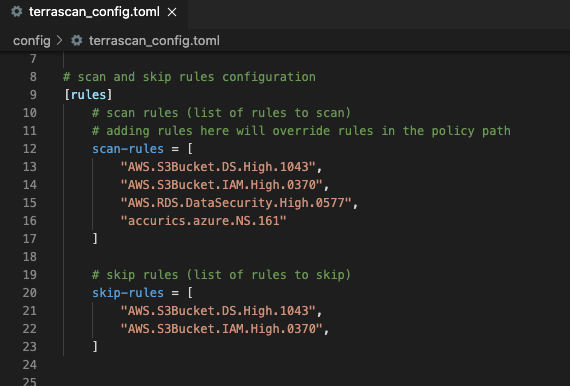The width and height of the screenshot is (570, 386).
Task: Click opening bracket after scan-rules equals sign
Action: click(190, 149)
